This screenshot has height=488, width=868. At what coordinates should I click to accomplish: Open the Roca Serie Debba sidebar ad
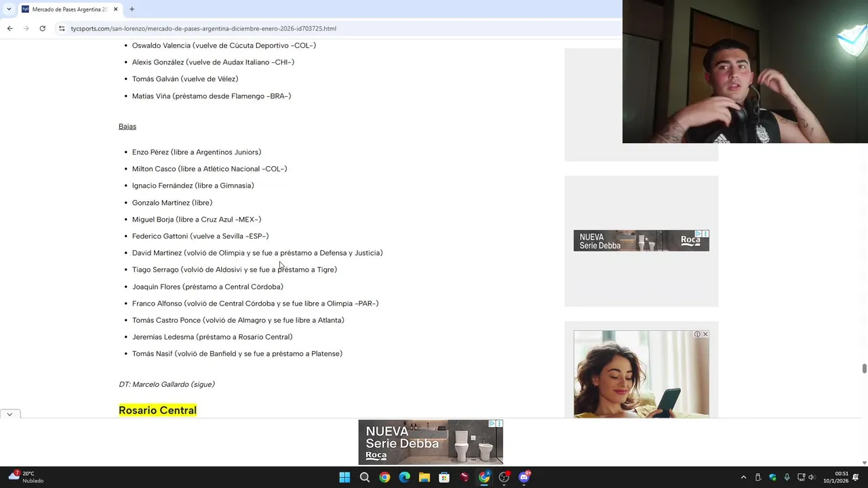click(641, 241)
